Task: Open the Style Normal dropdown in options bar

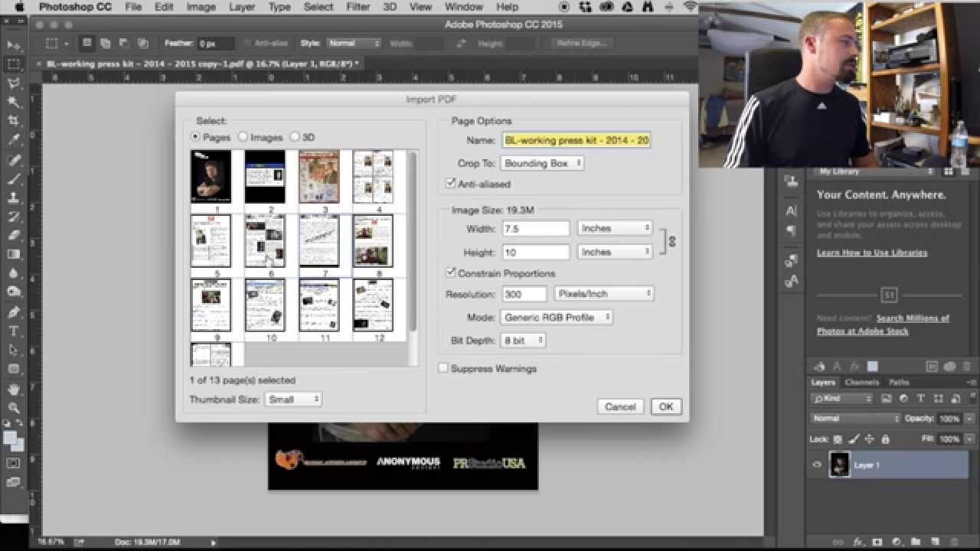Action: (353, 44)
